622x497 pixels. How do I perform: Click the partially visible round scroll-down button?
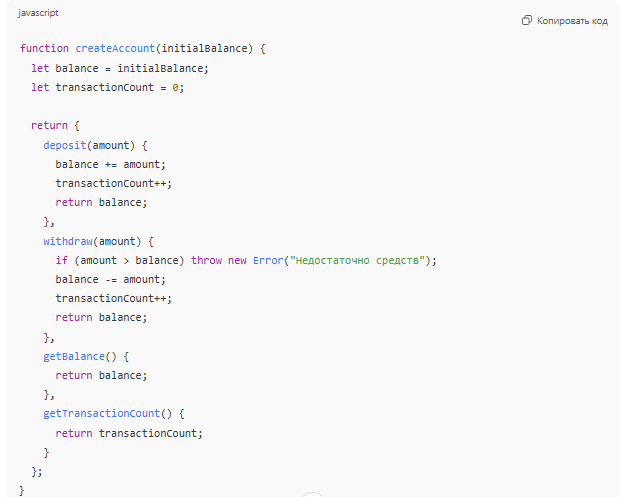(312, 493)
